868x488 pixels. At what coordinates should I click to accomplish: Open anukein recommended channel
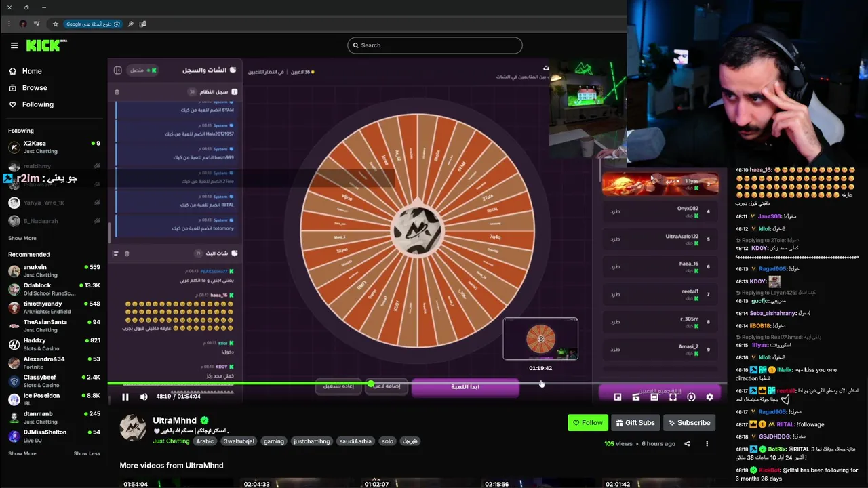tap(54, 271)
